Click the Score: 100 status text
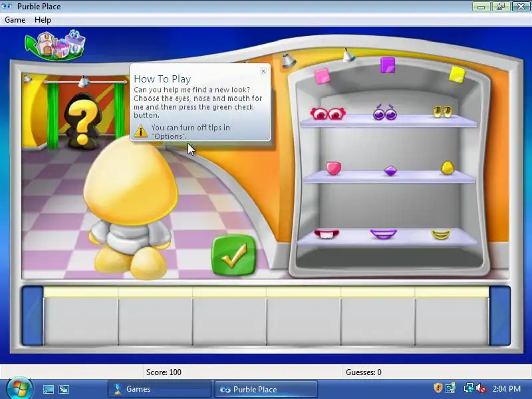 (164, 372)
